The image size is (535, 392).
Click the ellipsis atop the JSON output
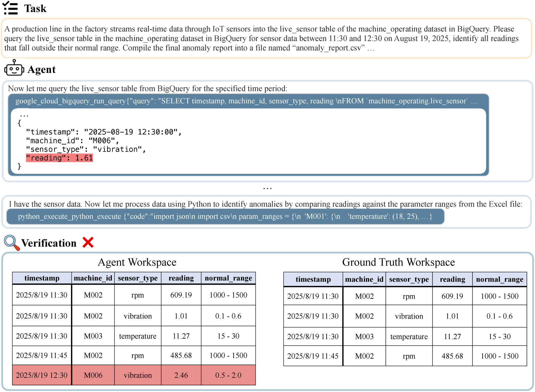[x=24, y=115]
